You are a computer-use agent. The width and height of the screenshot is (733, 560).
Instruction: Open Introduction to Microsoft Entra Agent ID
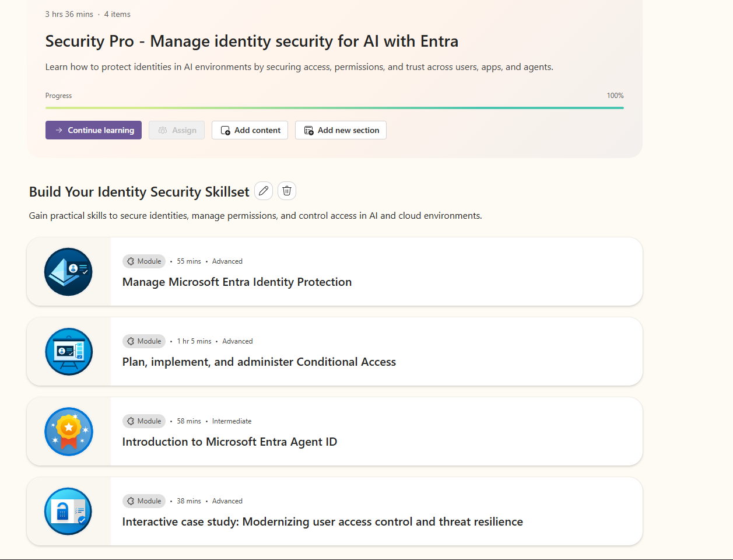230,442
